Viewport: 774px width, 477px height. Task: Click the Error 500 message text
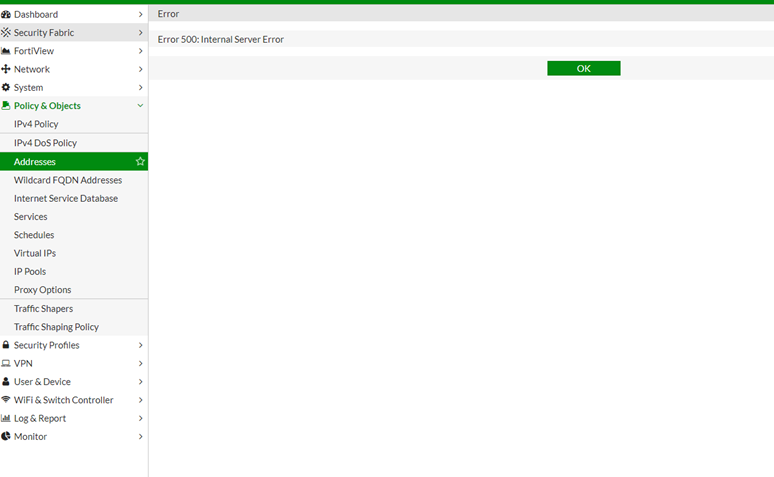coord(221,39)
